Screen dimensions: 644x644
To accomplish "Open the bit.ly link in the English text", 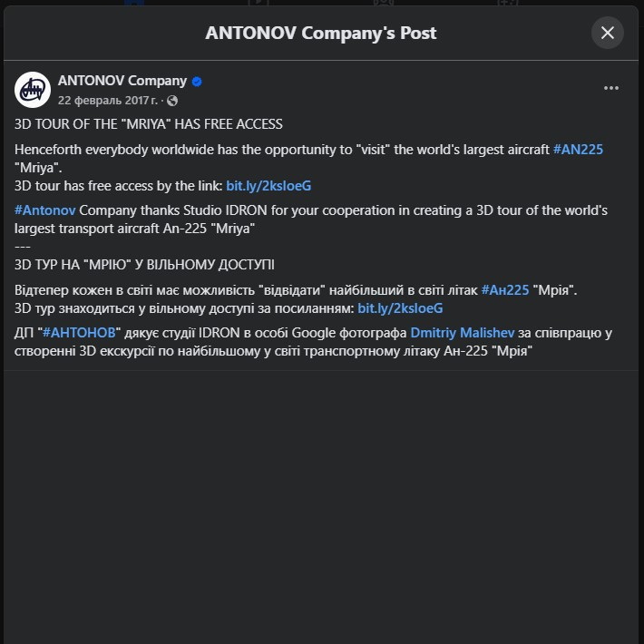I will (268, 185).
